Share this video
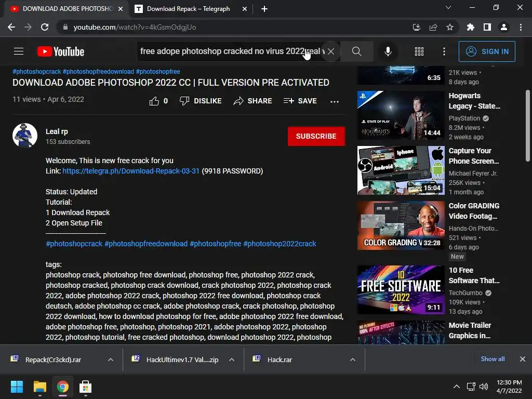This screenshot has width=532, height=399. pyautogui.click(x=253, y=101)
